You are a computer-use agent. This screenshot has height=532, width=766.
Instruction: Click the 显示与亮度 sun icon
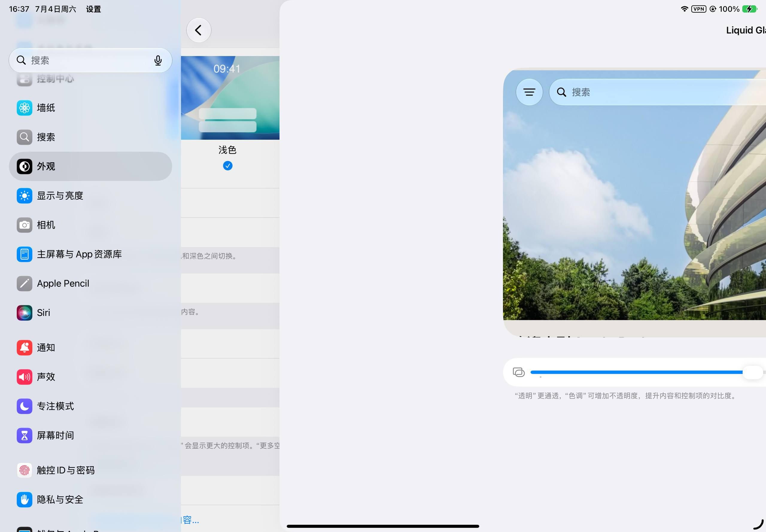pyautogui.click(x=24, y=196)
